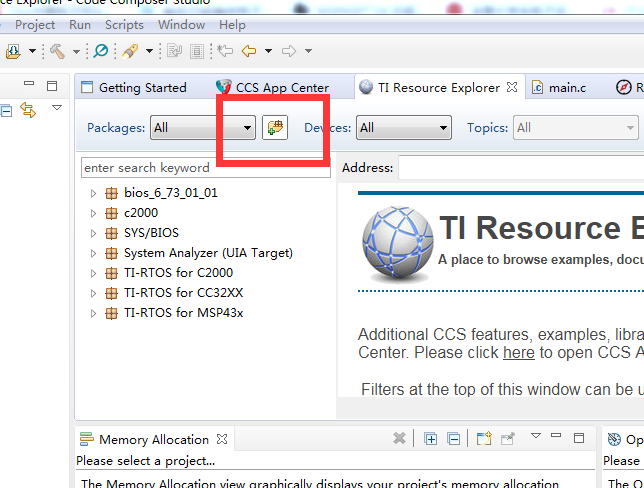The height and width of the screenshot is (488, 644).
Task: Open dropdown arrow beside build hammer
Action: pos(76,51)
